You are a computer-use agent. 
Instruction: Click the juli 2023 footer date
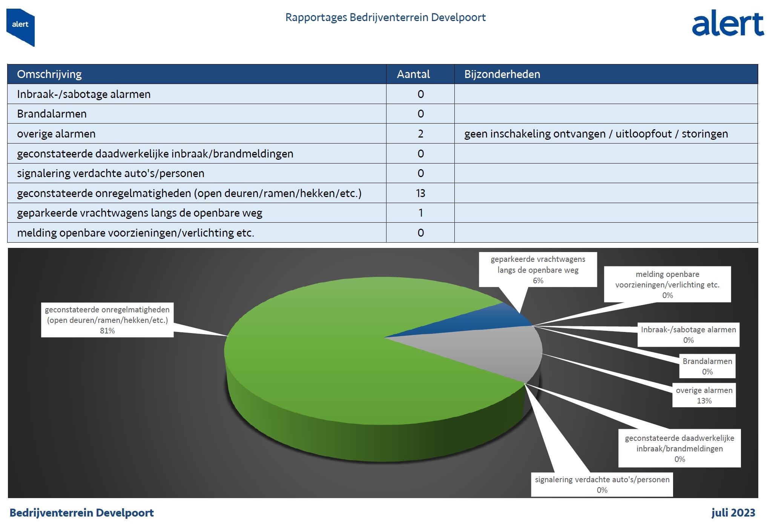pos(733,513)
